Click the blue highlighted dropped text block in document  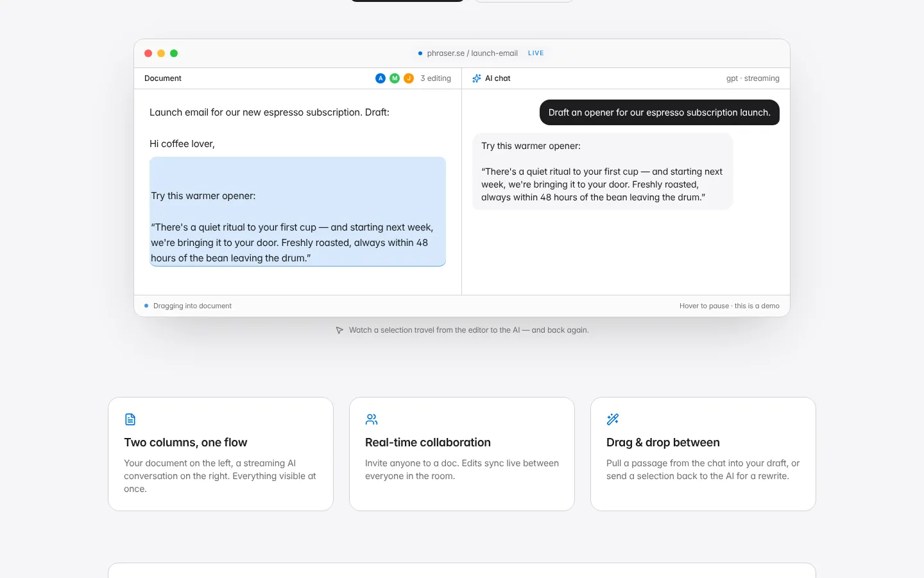tap(298, 211)
